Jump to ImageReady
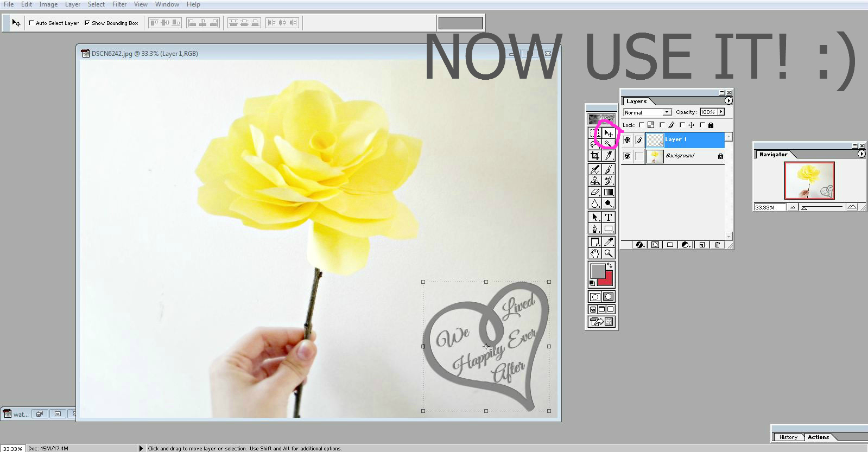The image size is (868, 452). point(601,322)
